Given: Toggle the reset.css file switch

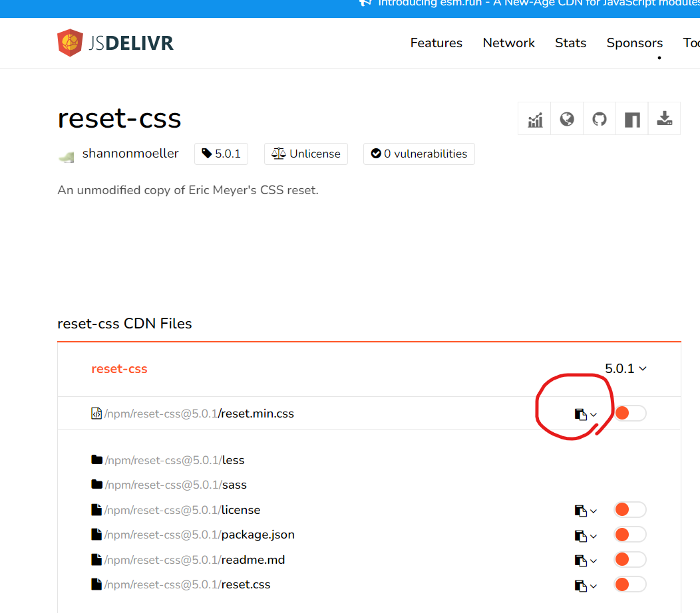Looking at the screenshot, I should tap(630, 584).
